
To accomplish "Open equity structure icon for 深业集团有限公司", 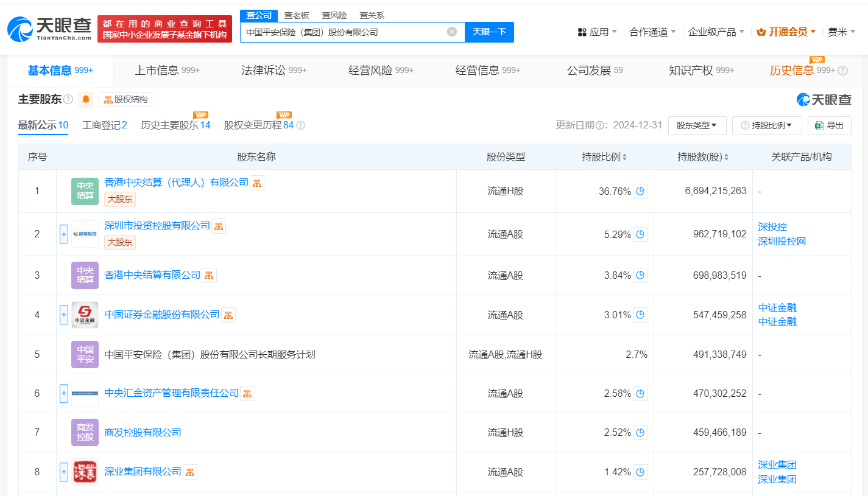I will coord(190,472).
